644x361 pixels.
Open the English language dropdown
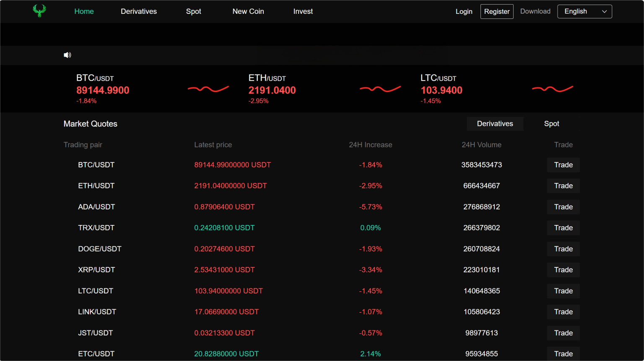pos(584,11)
